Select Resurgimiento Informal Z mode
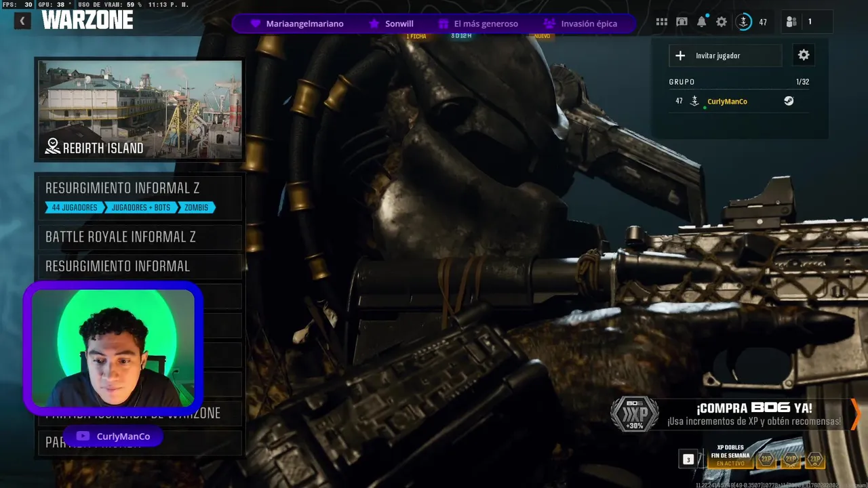 tap(140, 197)
